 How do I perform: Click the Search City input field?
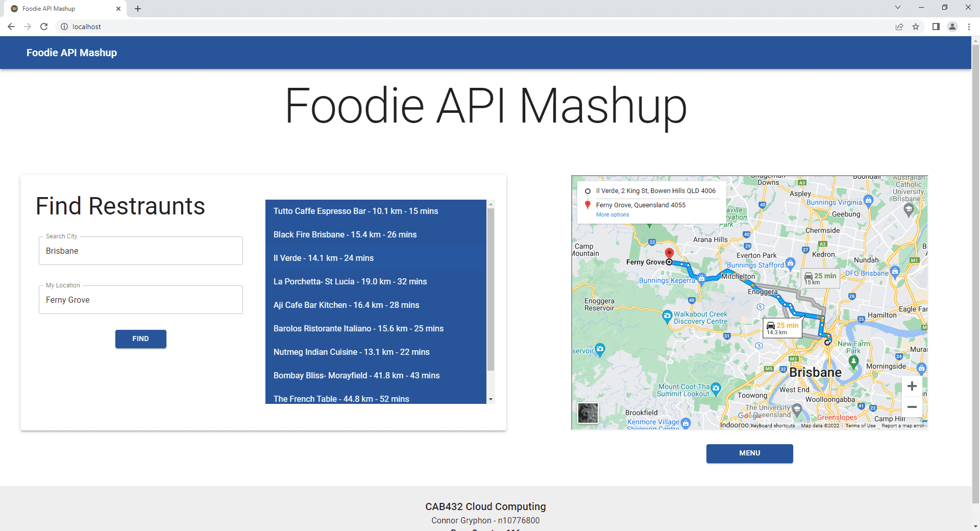coord(141,251)
